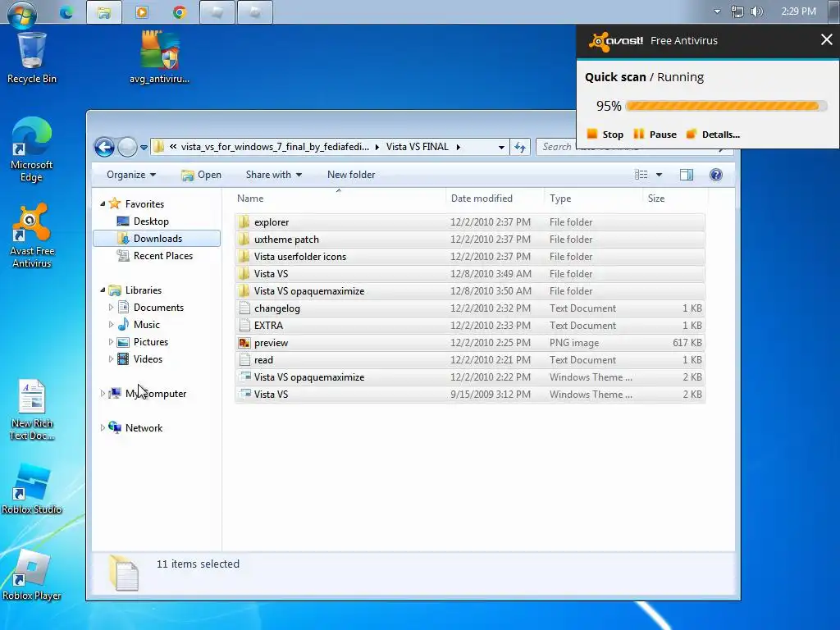Launch Microsoft Edge from the taskbar
This screenshot has width=840, height=630.
coord(66,11)
